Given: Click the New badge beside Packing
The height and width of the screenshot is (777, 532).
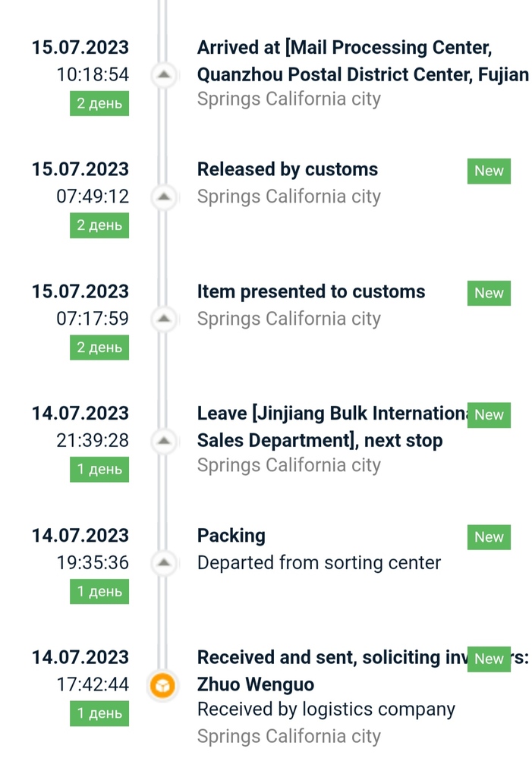Looking at the screenshot, I should pyautogui.click(x=489, y=537).
